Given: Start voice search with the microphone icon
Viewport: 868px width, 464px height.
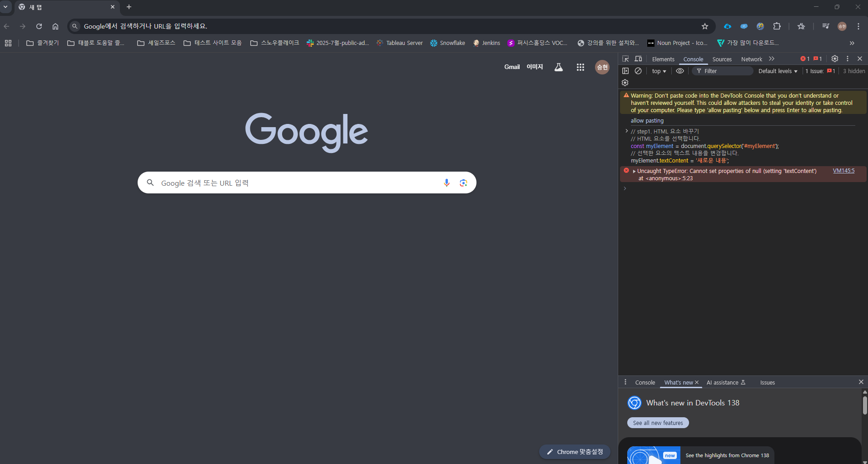Looking at the screenshot, I should pos(447,183).
